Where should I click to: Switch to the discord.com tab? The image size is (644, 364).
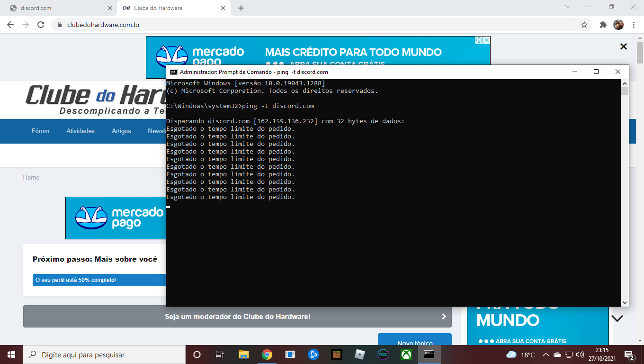59,8
